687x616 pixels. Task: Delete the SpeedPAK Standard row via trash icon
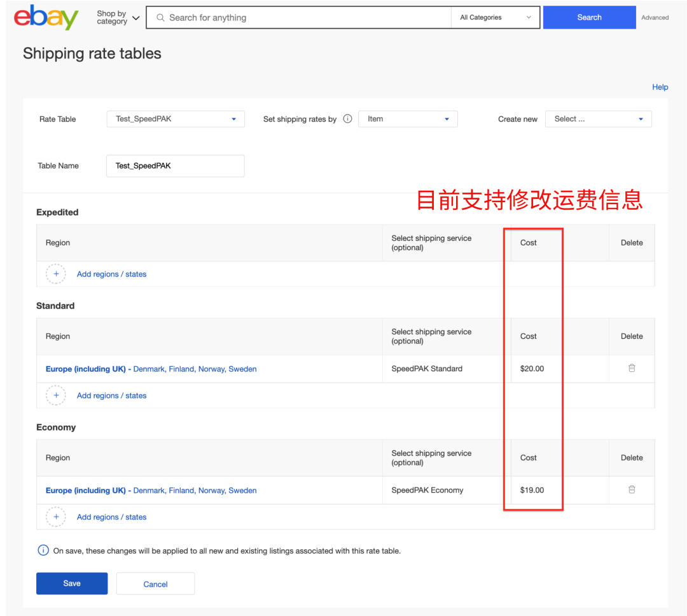(x=632, y=368)
